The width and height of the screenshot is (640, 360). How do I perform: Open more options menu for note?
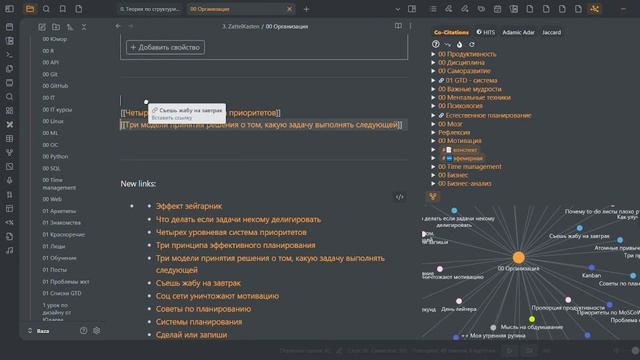410,26
